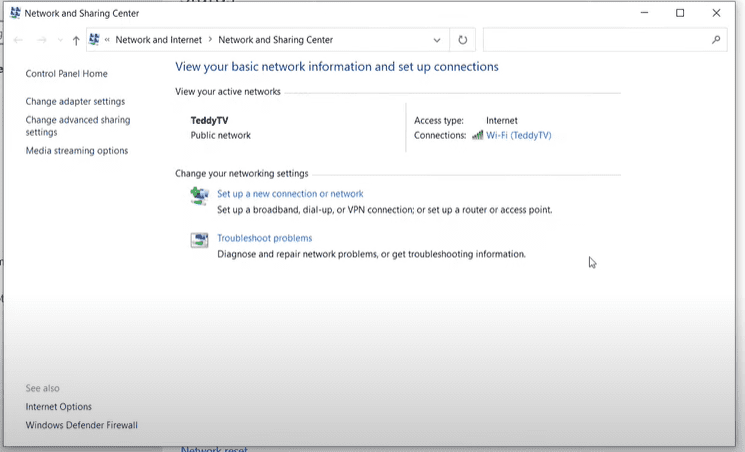Open the recent locations dropdown arrow

point(60,40)
